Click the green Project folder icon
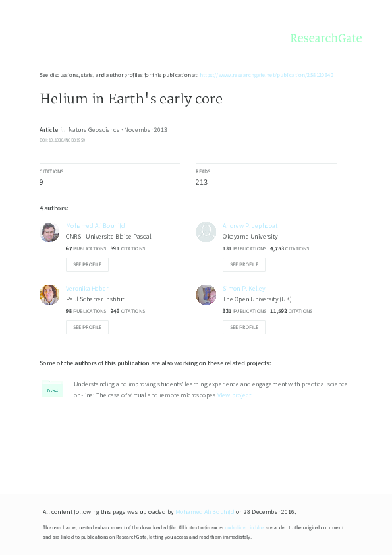Screen dimensions: 392x555 52,388
